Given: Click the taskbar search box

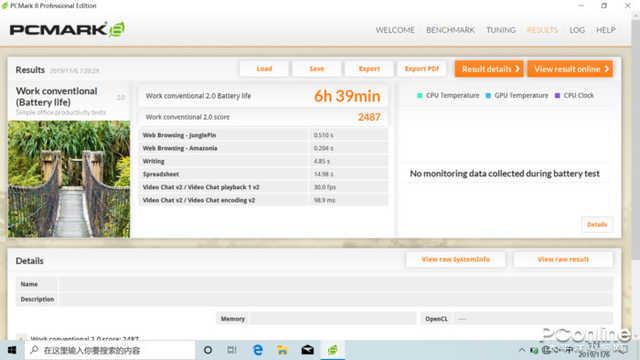Looking at the screenshot, I should pos(110,350).
